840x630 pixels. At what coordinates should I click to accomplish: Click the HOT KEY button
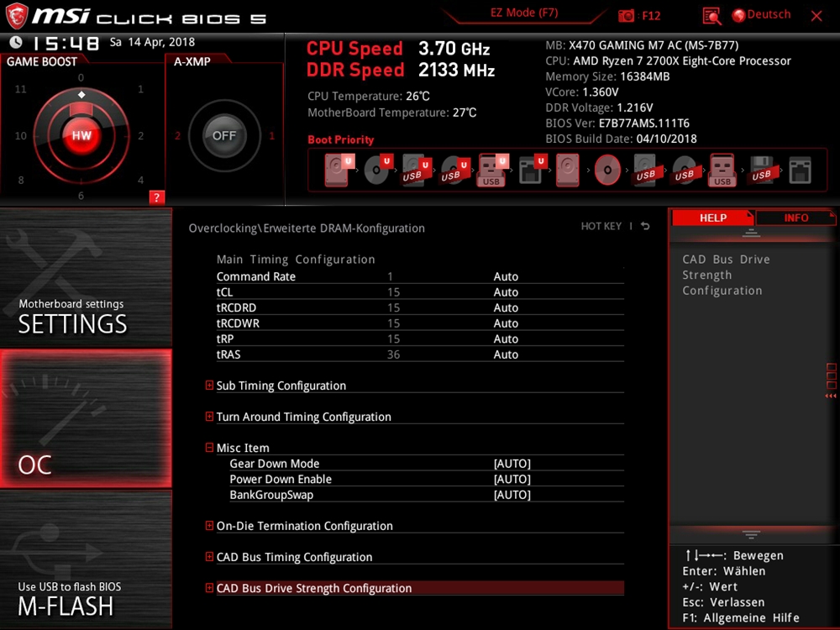coord(601,227)
